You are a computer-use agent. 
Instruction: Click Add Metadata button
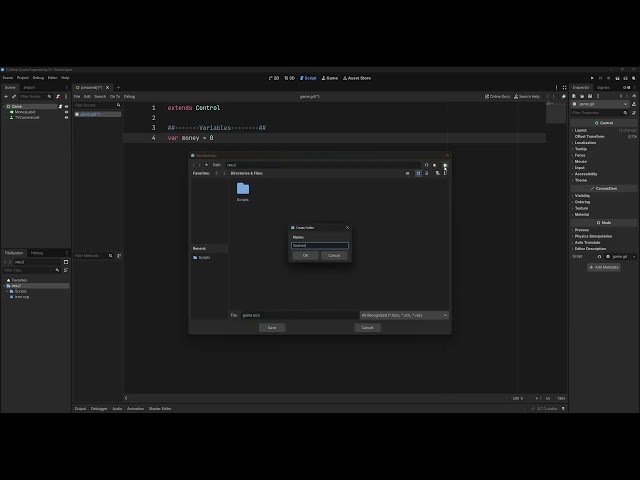pos(604,267)
